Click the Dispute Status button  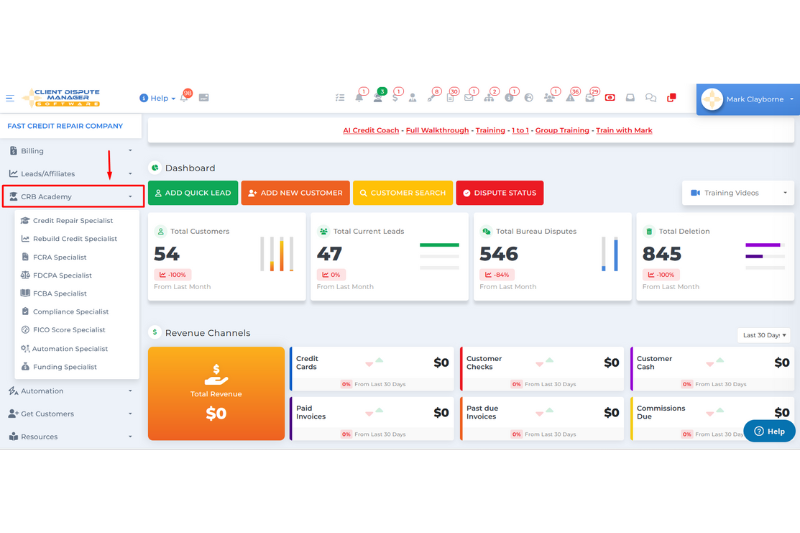coord(500,193)
